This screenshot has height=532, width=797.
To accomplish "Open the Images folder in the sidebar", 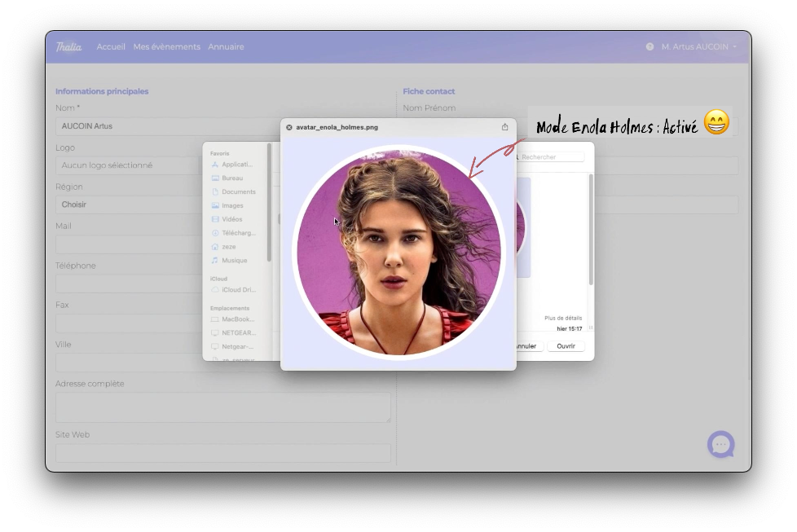I will (232, 205).
